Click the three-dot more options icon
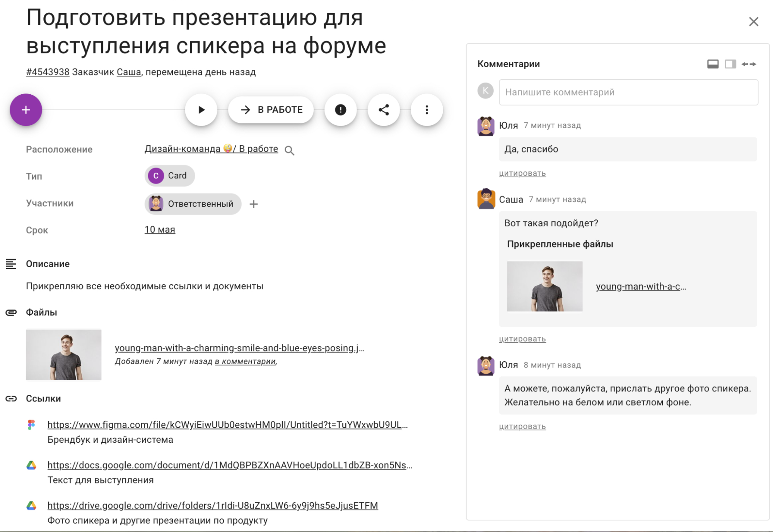The height and width of the screenshot is (532, 773). [427, 110]
